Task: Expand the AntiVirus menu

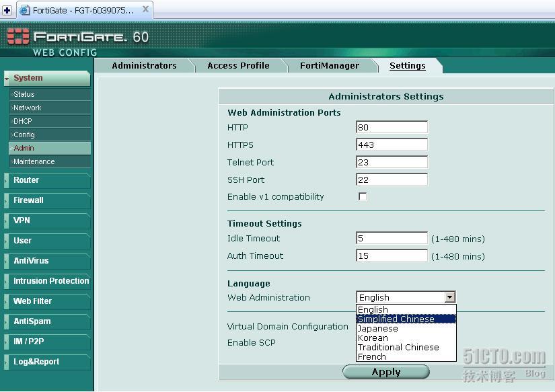Action: pos(47,261)
